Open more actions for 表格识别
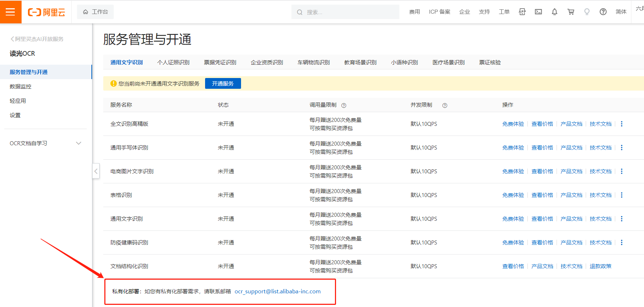The image size is (644, 307). 621,195
